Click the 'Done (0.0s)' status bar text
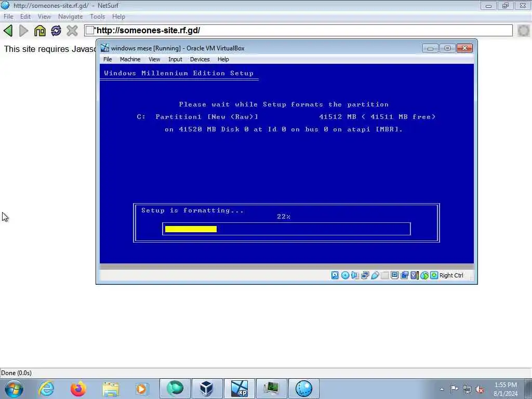 16,373
